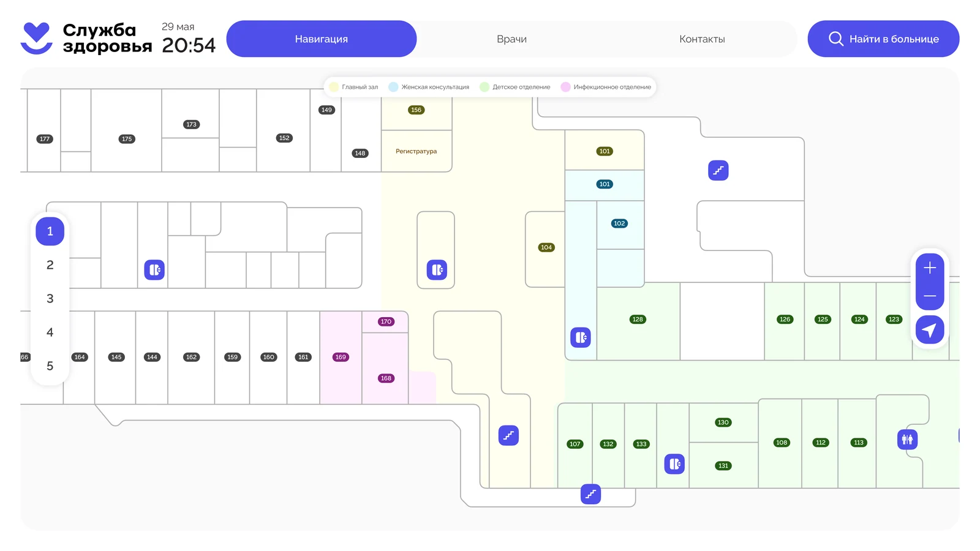
Task: Select room 169 marker
Action: coord(341,357)
